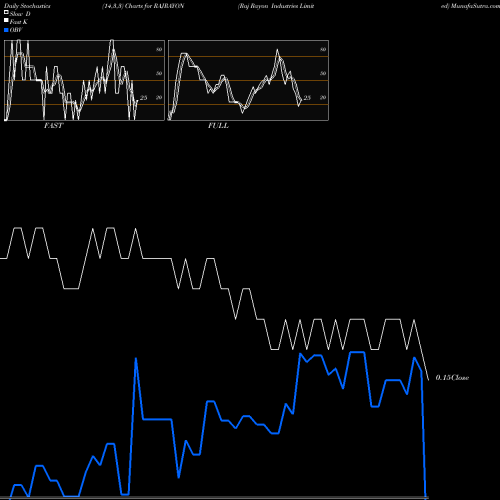Click the 20 level label in FULL chart
Screen dimensions: 500x500
pos(323,97)
